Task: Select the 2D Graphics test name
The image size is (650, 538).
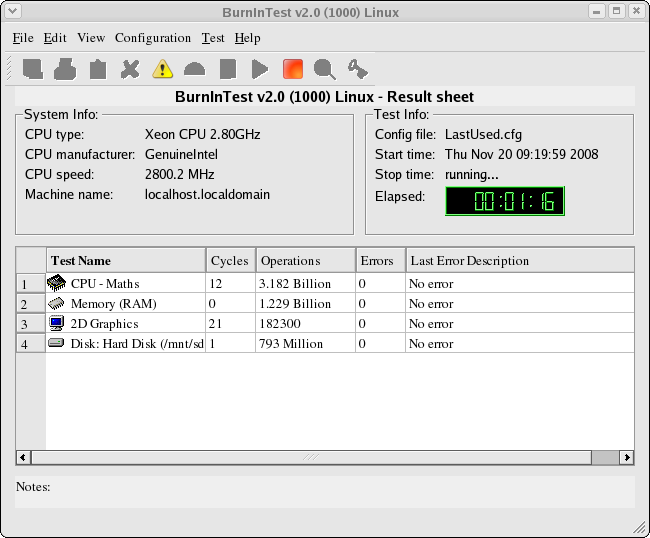Action: (104, 324)
